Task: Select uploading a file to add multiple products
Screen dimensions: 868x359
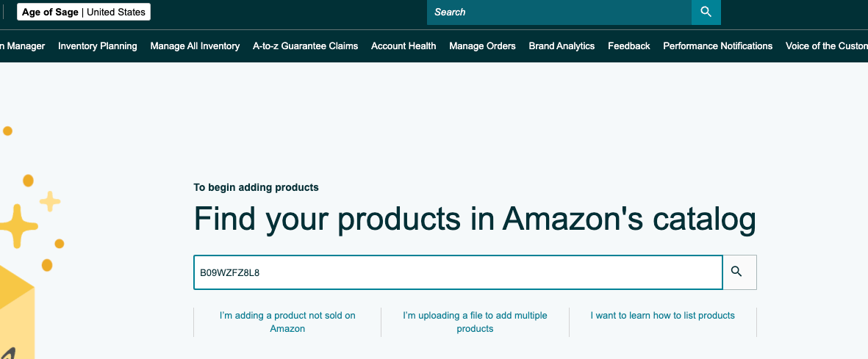Action: 475,322
